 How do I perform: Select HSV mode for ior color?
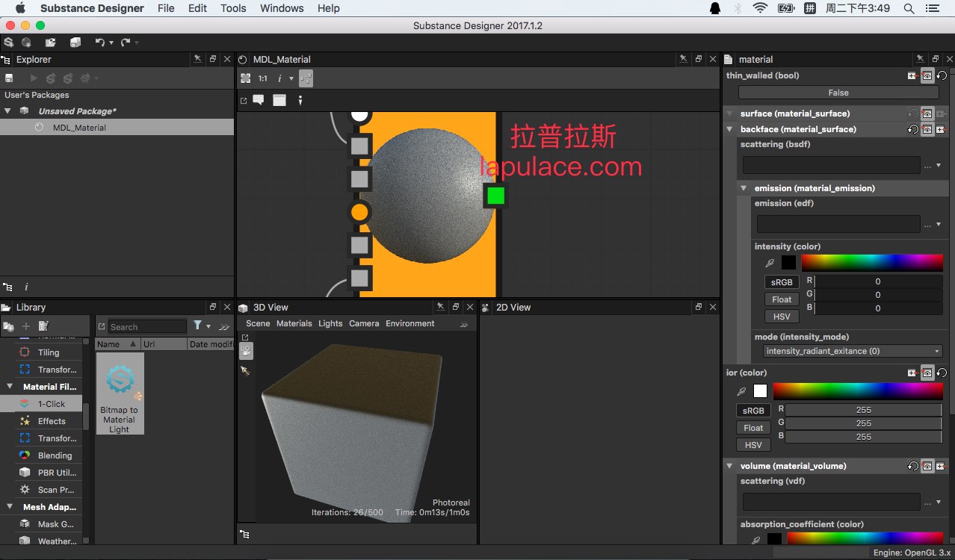pyautogui.click(x=753, y=445)
